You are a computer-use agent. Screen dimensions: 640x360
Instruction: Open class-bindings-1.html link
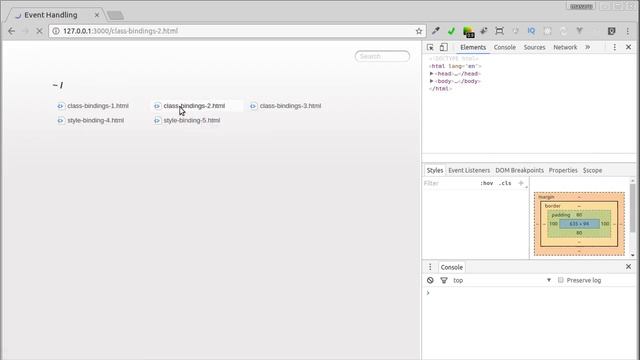point(98,106)
